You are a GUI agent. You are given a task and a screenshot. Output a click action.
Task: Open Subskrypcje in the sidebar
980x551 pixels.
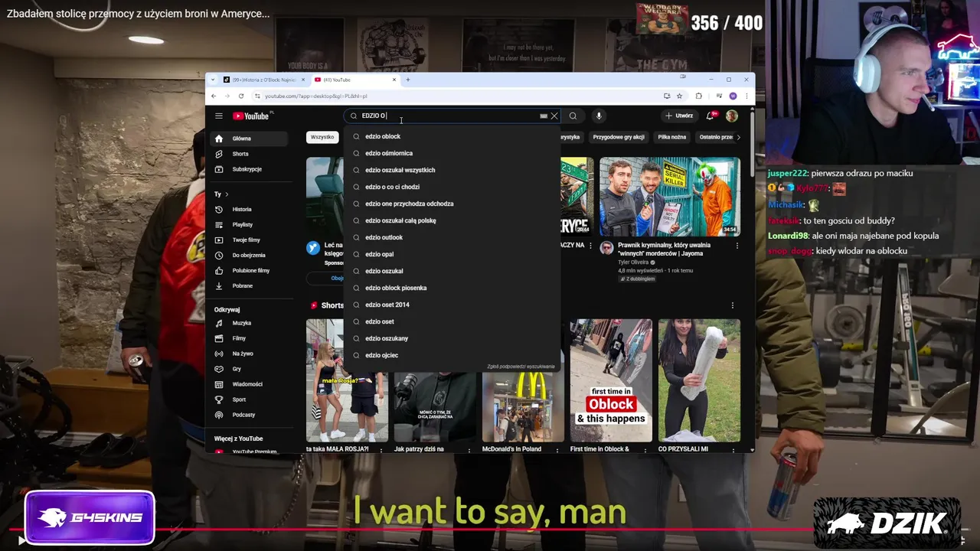pyautogui.click(x=248, y=169)
